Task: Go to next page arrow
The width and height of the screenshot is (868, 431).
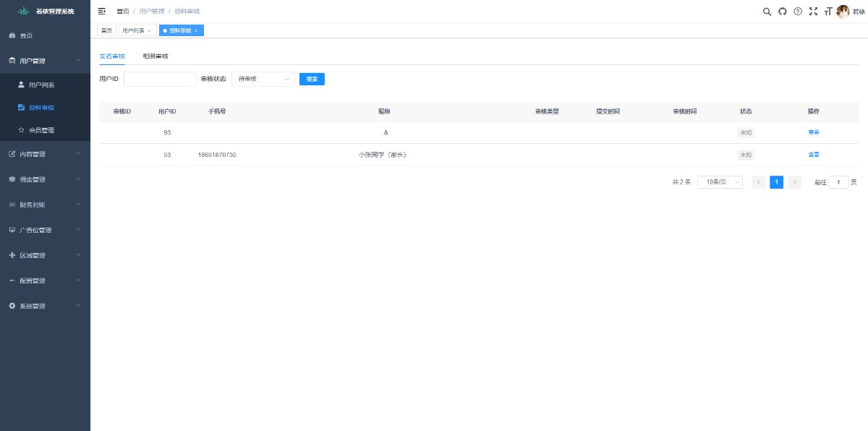Action: pos(795,182)
